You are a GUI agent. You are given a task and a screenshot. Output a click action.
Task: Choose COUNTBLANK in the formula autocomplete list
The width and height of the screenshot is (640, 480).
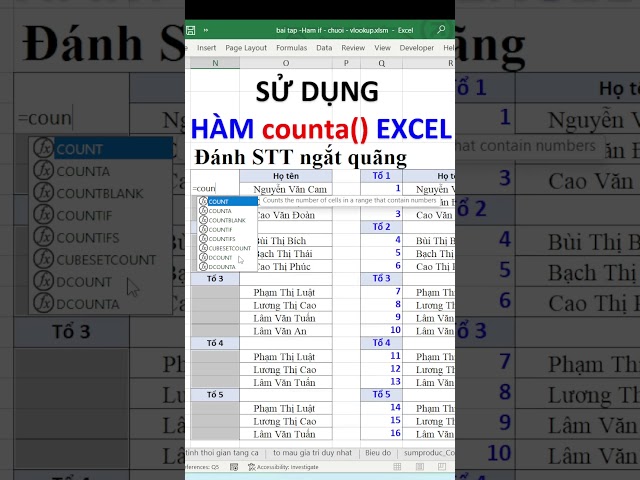(x=228, y=220)
